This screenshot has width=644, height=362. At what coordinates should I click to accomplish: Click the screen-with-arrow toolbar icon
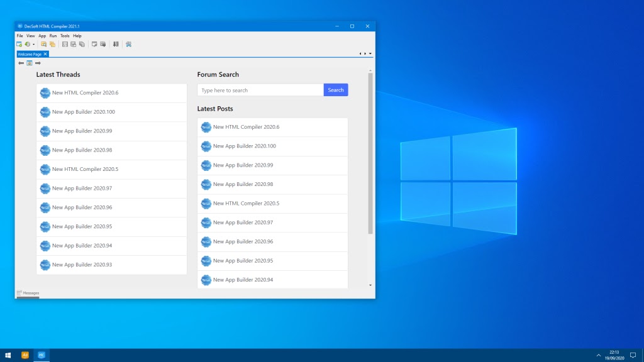tap(103, 45)
